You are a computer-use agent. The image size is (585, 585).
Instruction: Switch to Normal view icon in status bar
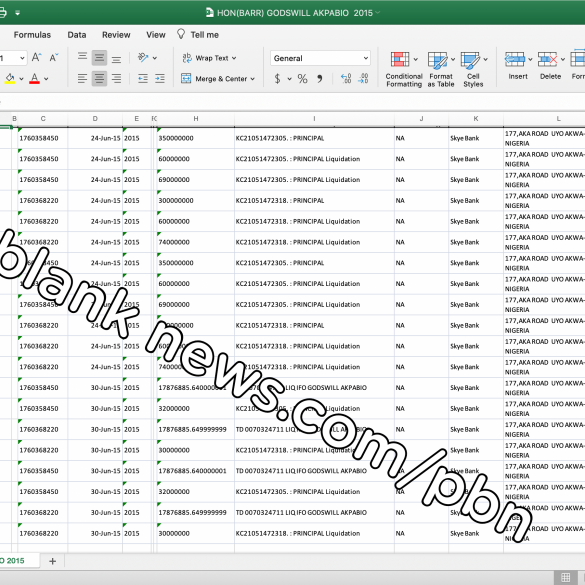566,577
